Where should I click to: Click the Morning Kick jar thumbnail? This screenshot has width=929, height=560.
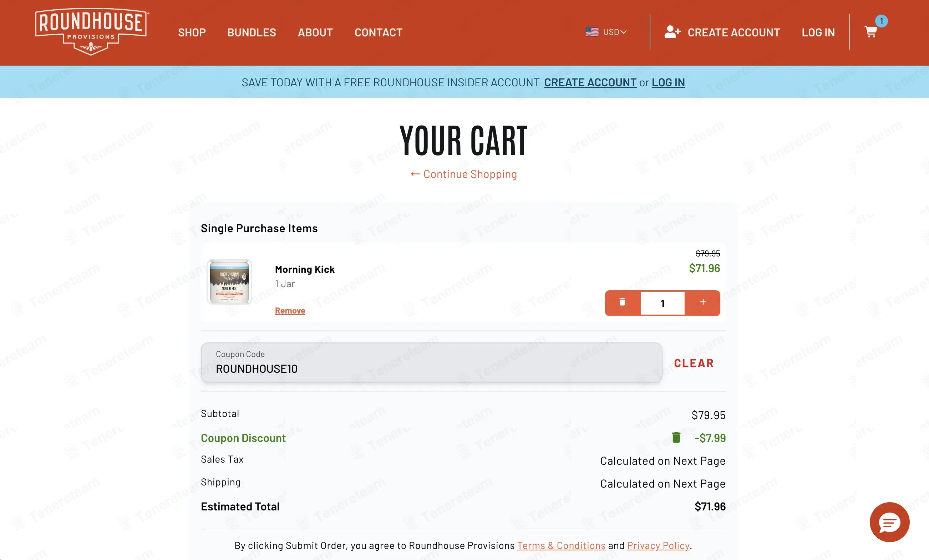(x=229, y=281)
